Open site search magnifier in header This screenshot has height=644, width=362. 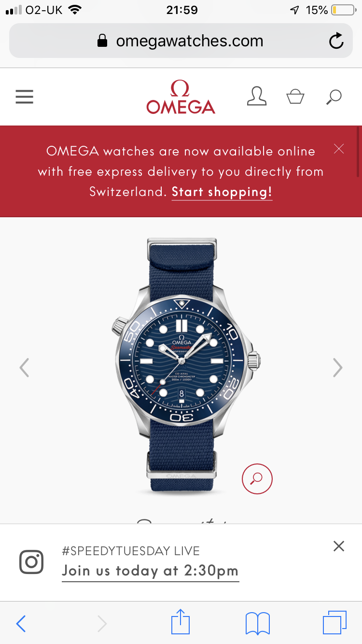[334, 97]
